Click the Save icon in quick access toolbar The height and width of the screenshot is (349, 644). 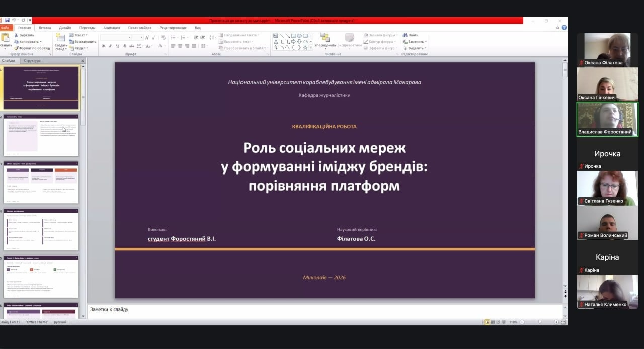[x=7, y=20]
